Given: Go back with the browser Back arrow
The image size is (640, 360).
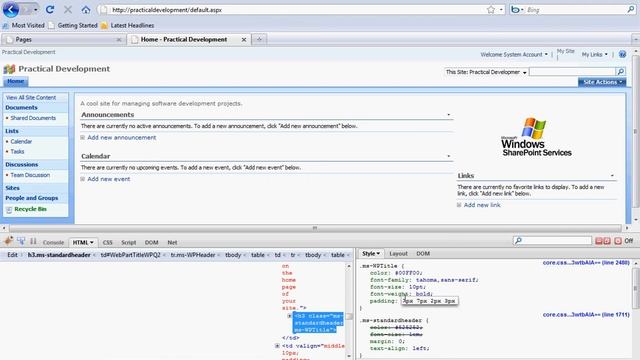Looking at the screenshot, I should pos(11,9).
